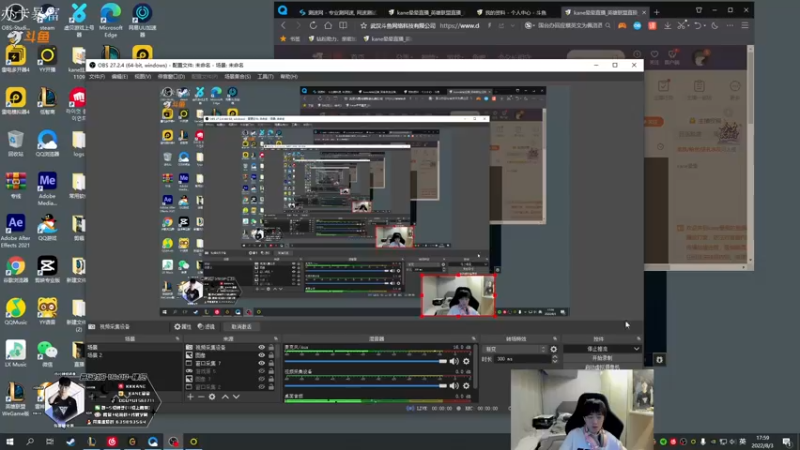Click the 取消激活 button above sources
This screenshot has height=450, width=800.
pos(241,327)
